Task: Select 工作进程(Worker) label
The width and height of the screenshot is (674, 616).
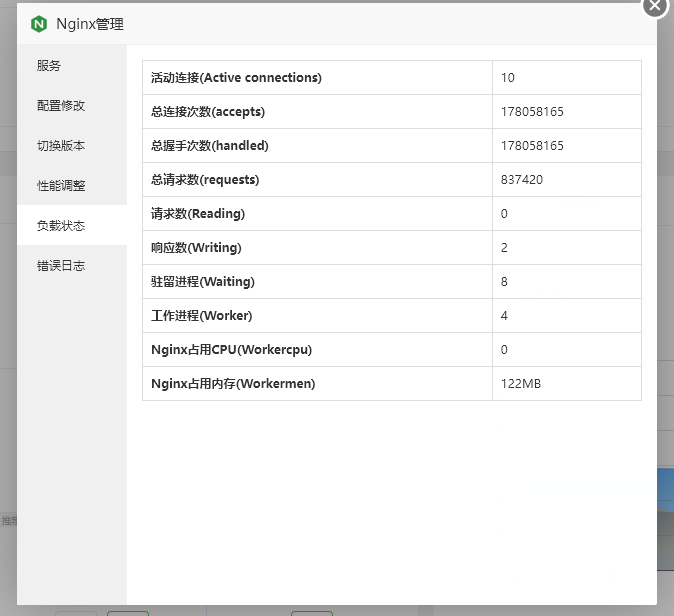Action: click(x=201, y=316)
